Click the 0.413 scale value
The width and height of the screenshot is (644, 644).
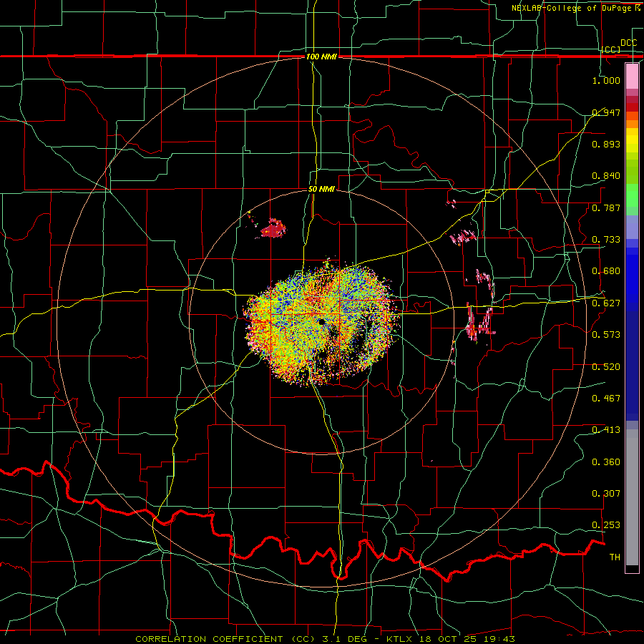click(606, 430)
